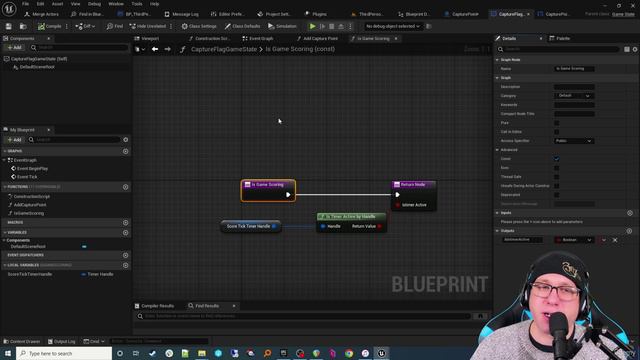Compile the blueprint
Viewport: 640px width, 360px height.
coord(49,26)
